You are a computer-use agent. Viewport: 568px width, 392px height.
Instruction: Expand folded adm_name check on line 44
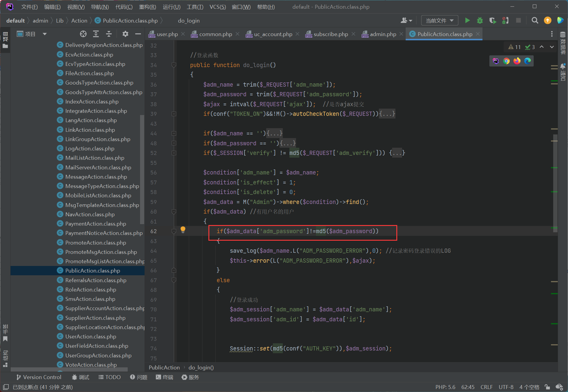174,134
